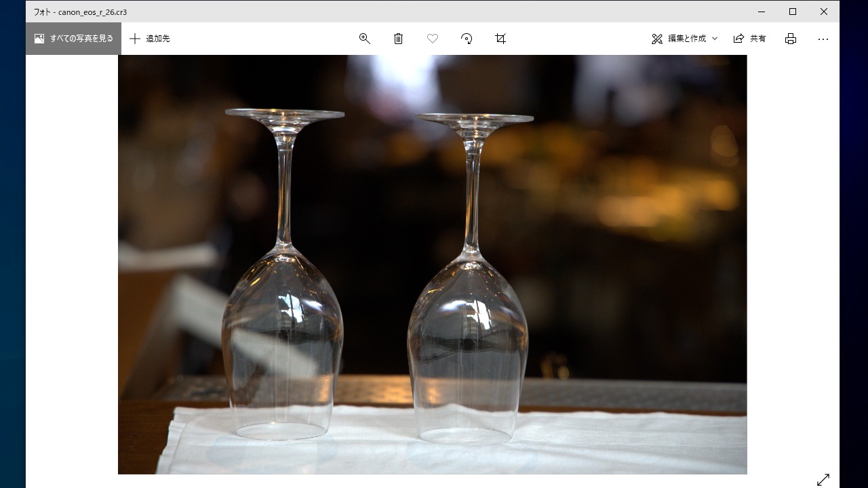This screenshot has width=868, height=488.
Task: Minimize the Photos window
Action: pyautogui.click(x=762, y=12)
